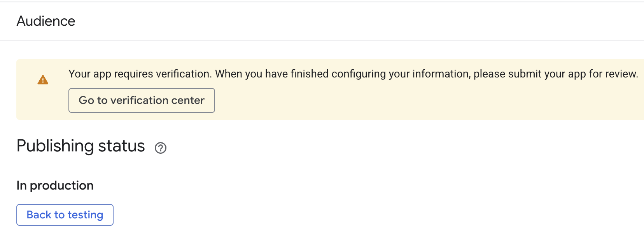Click the word Audience at top
This screenshot has height=239, width=644.
pos(46,21)
